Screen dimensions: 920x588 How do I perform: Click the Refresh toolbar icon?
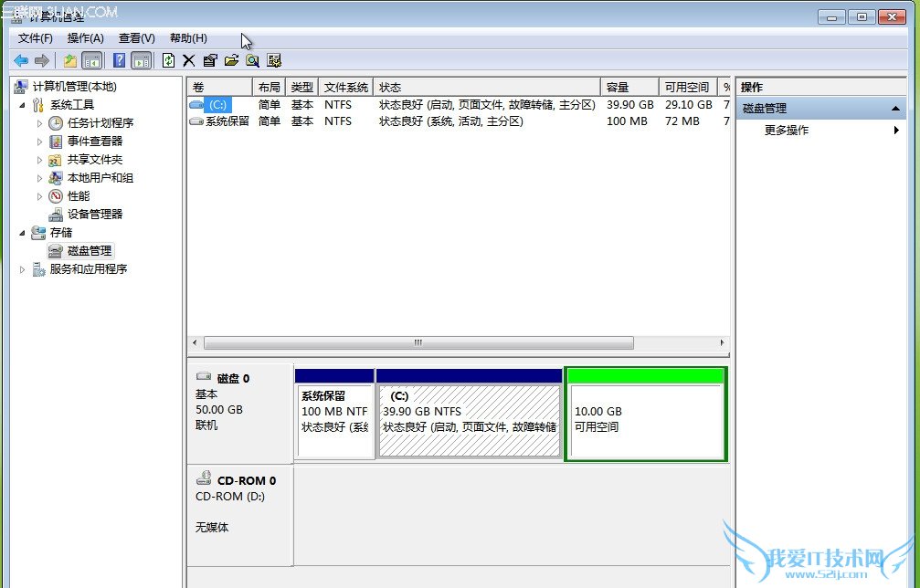pyautogui.click(x=168, y=61)
